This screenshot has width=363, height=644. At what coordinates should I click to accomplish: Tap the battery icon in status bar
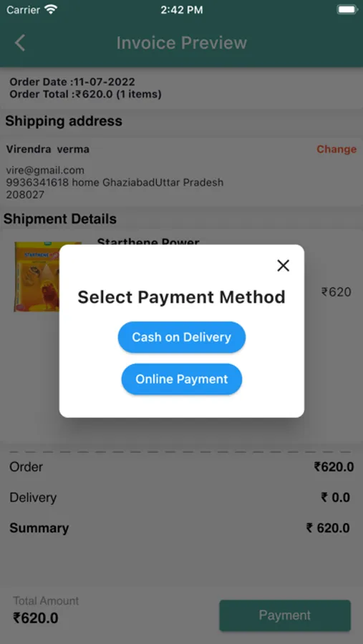347,10
